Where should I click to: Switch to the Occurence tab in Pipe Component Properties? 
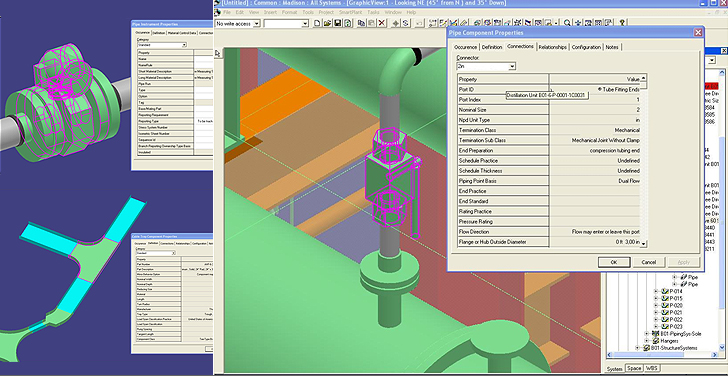coord(465,47)
